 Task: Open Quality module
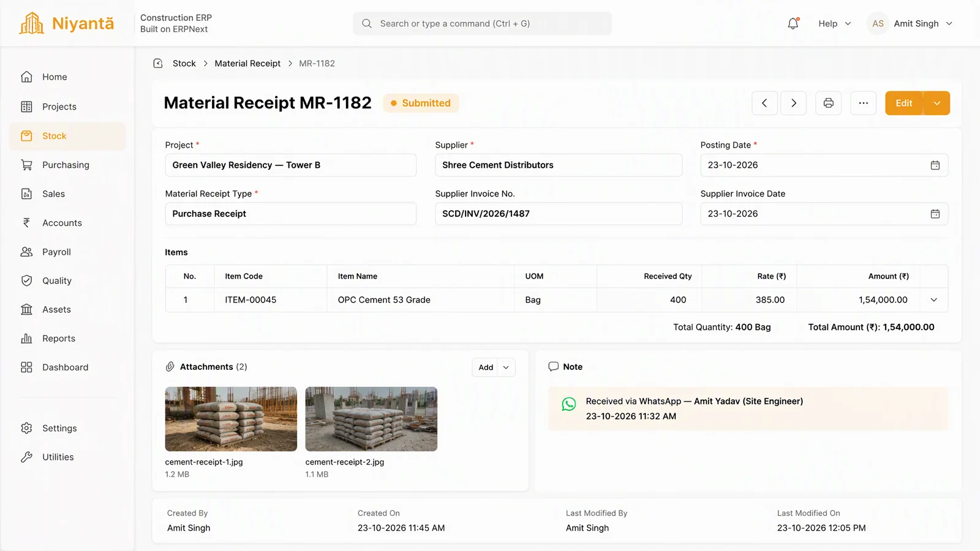point(67,280)
